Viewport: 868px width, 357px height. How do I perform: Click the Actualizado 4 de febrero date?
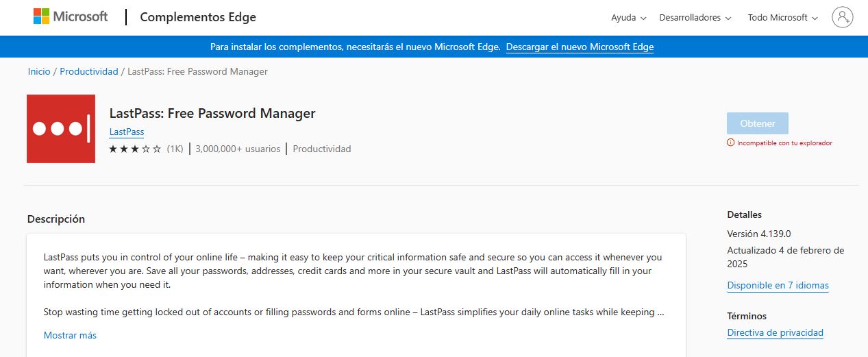(786, 257)
